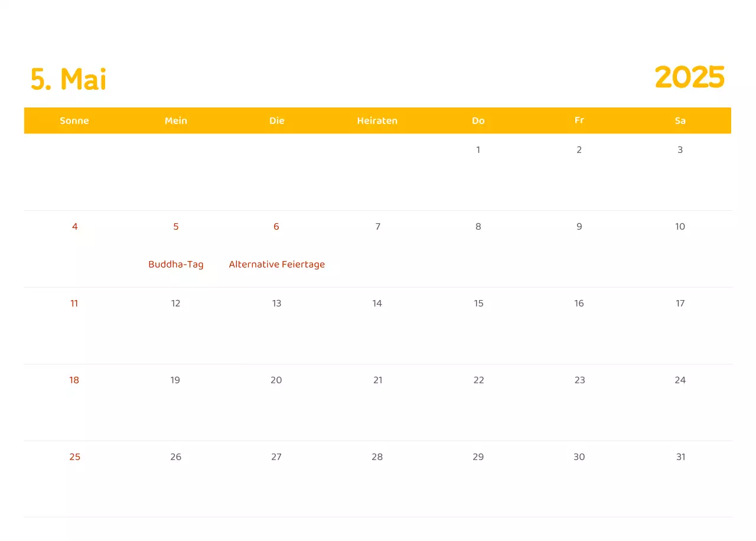Select the Fr column header
This screenshot has width=756, height=541.
pyautogui.click(x=579, y=120)
